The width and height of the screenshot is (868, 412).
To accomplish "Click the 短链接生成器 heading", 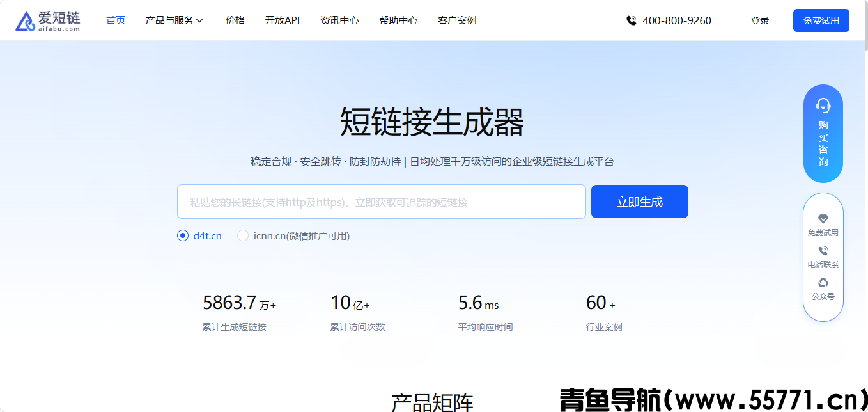I will point(432,122).
